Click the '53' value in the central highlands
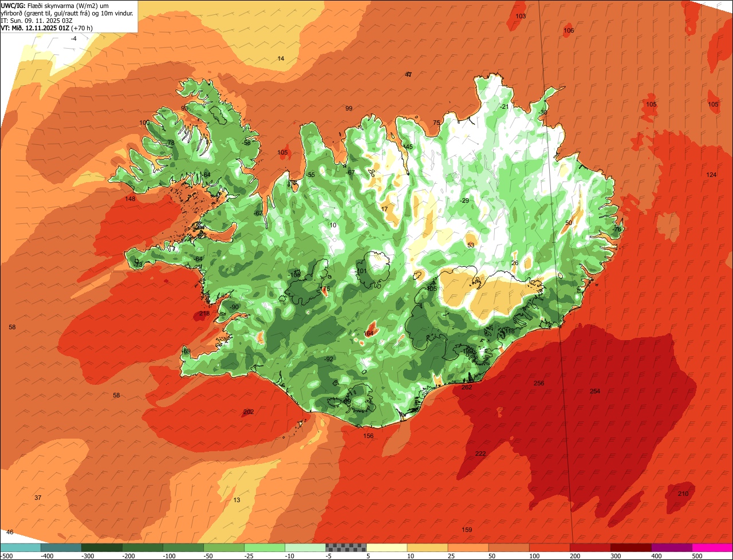The image size is (733, 560). 471,245
